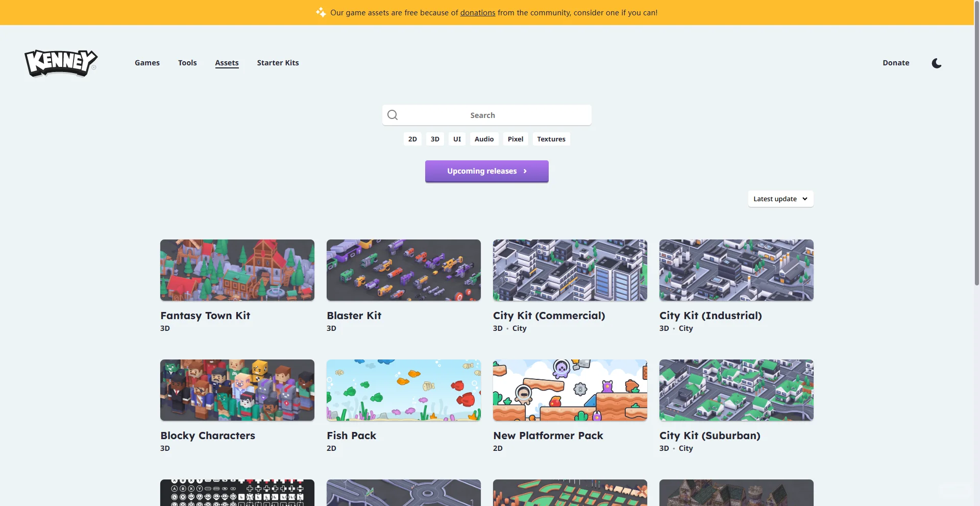Click the page vertical scrollbar
The height and width of the screenshot is (506, 980).
tap(977, 143)
